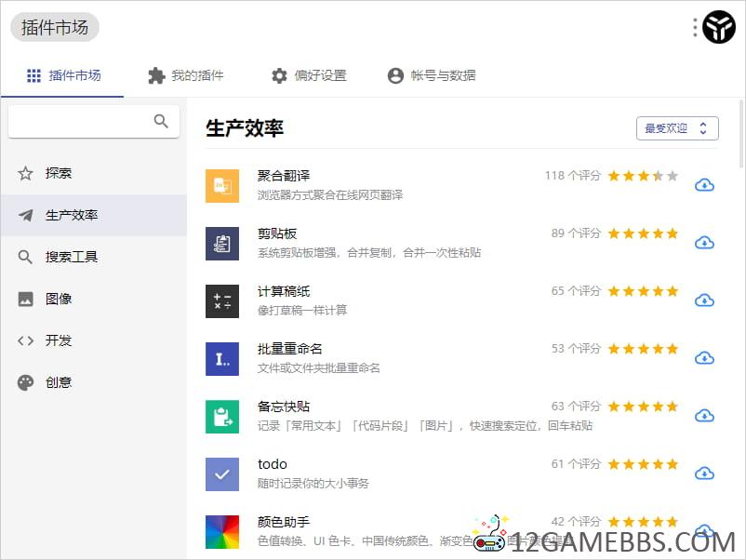Select 搜索工具 category in sidebar

[71, 257]
